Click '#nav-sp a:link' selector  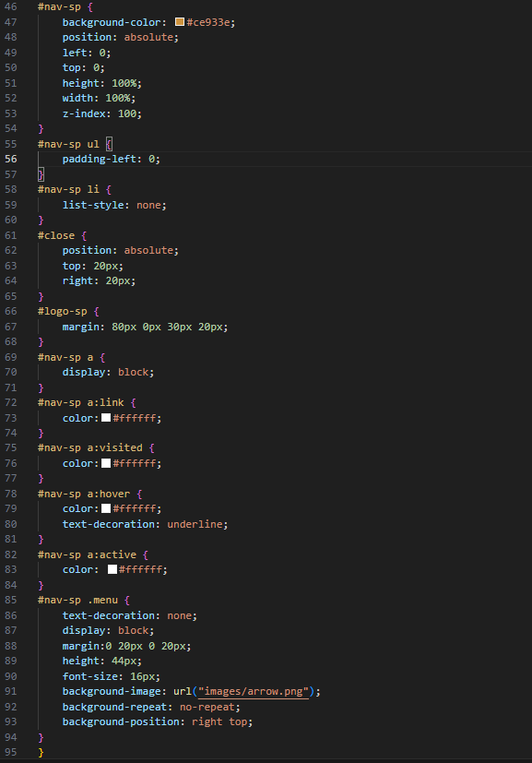pyautogui.click(x=81, y=402)
